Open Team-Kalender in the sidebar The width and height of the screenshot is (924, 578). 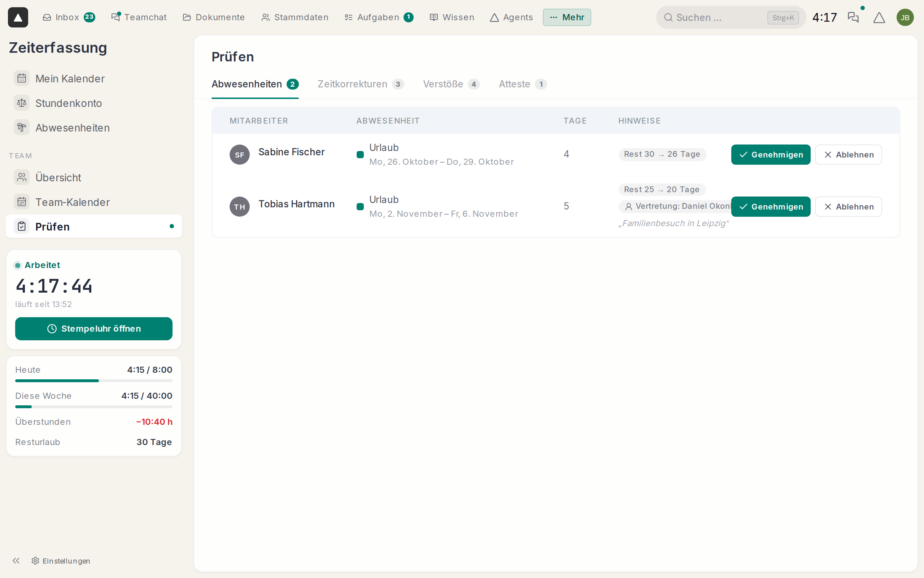pos(93,202)
